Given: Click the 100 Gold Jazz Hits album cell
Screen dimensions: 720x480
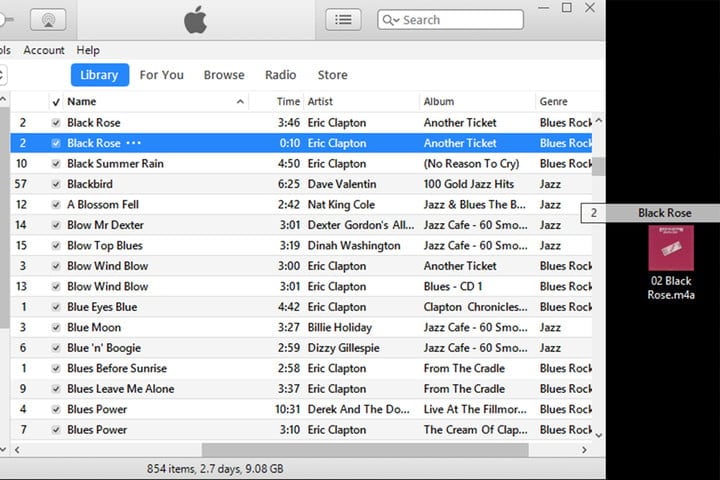Looking at the screenshot, I should [468, 184].
